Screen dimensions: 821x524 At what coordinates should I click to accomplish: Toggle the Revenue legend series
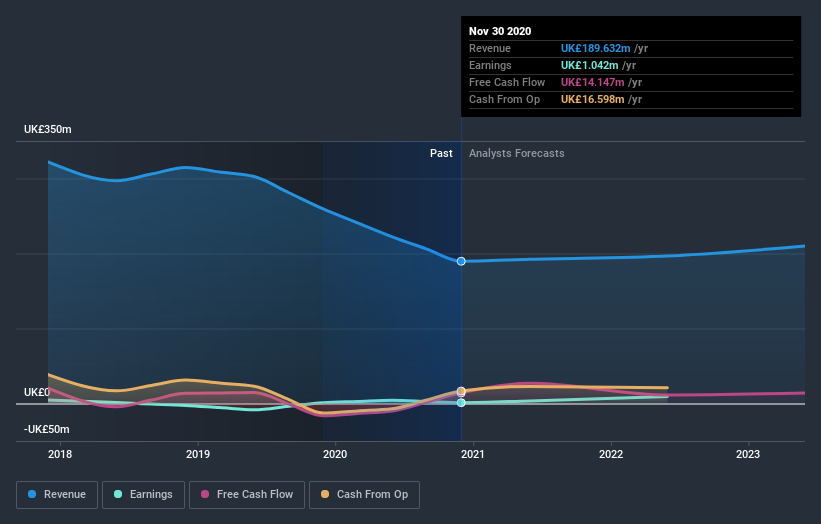tap(57, 495)
